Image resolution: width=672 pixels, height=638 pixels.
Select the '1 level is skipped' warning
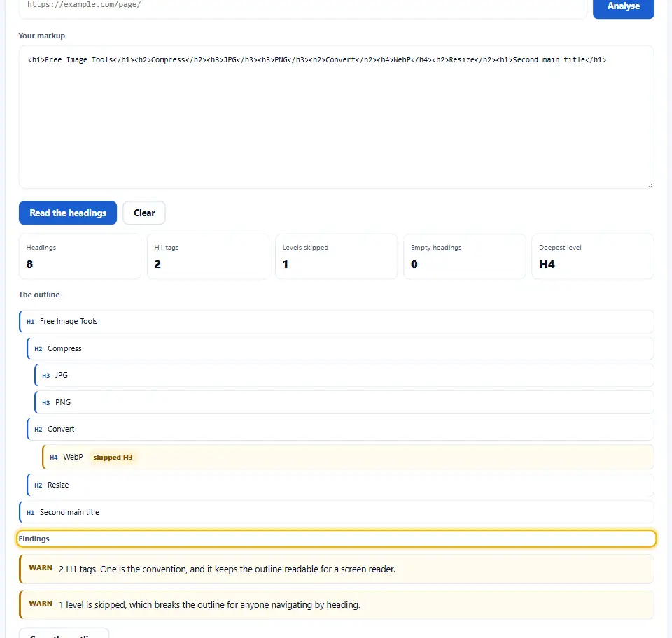(337, 605)
